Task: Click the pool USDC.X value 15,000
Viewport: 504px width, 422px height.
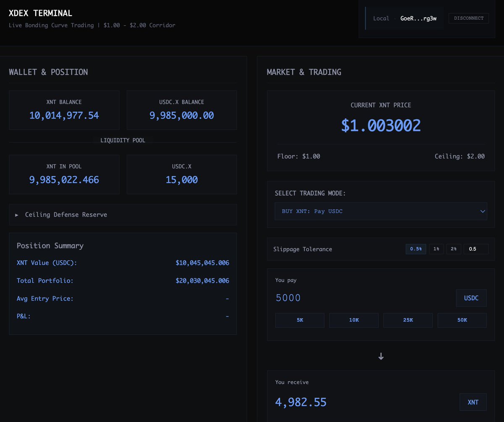Action: click(182, 180)
